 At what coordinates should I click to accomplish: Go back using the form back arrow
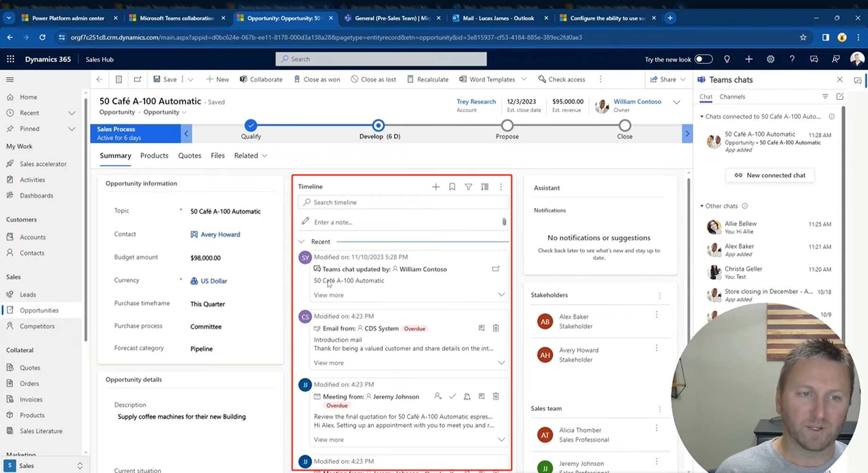[x=100, y=79]
